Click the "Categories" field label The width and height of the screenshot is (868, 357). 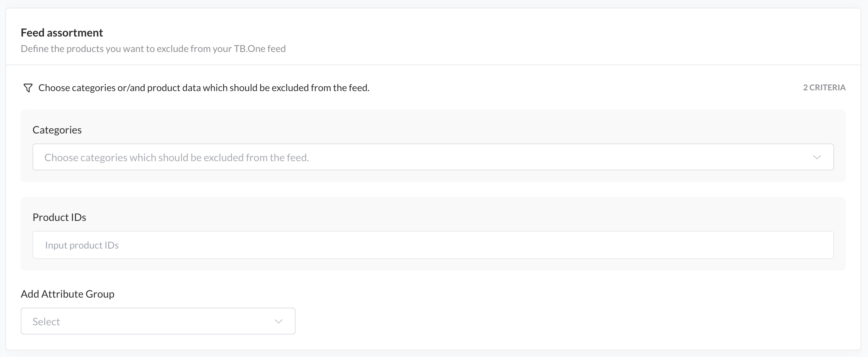(57, 130)
